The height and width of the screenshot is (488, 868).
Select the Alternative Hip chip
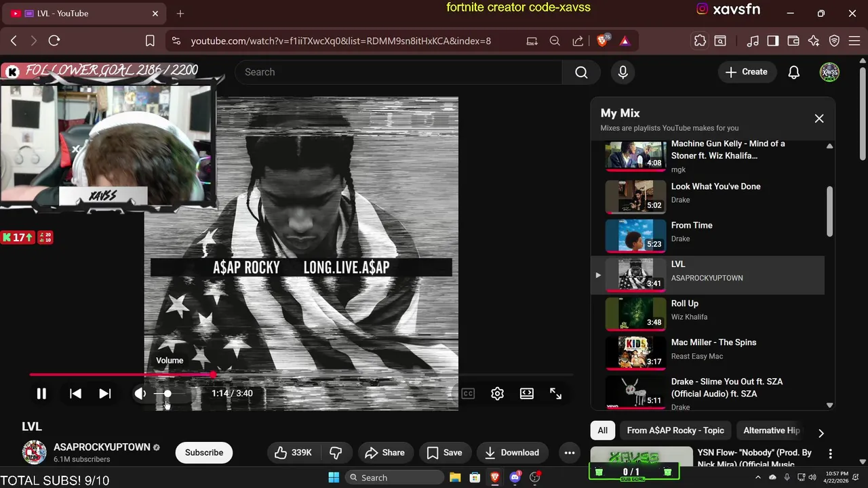point(772,430)
